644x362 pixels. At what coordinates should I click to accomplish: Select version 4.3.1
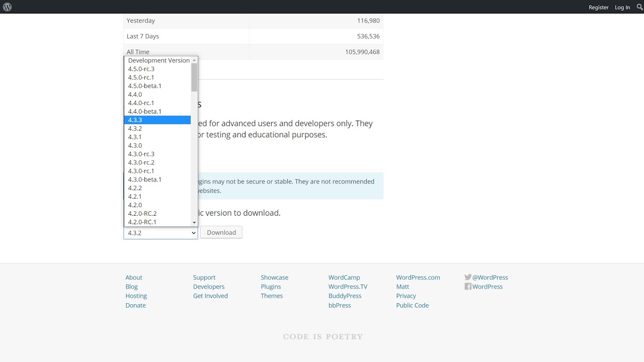pyautogui.click(x=157, y=137)
